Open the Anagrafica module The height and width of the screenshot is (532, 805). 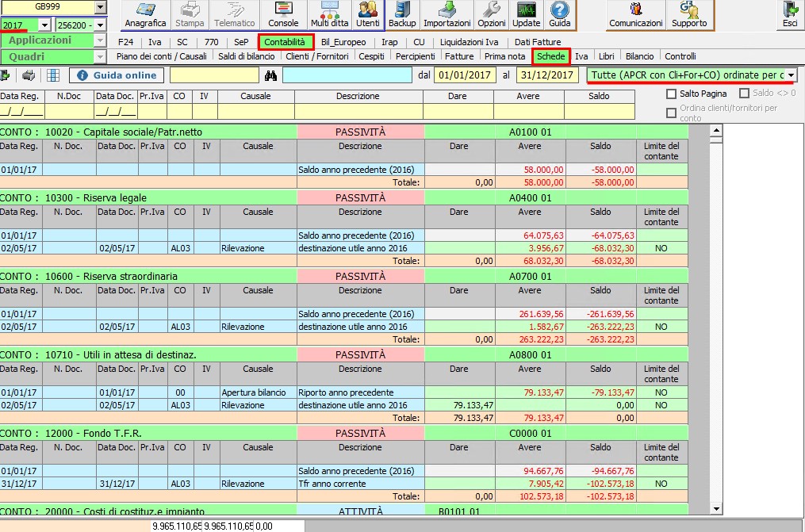pyautogui.click(x=145, y=15)
